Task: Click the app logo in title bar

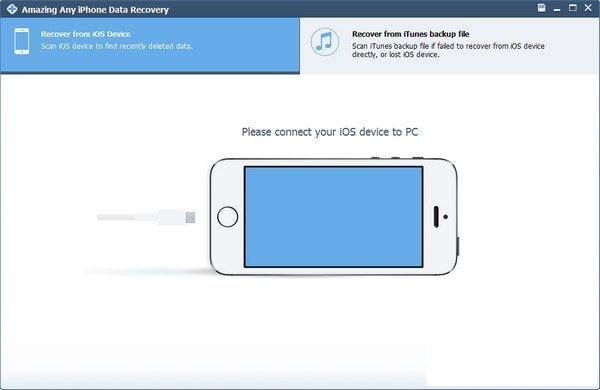Action: [x=12, y=9]
